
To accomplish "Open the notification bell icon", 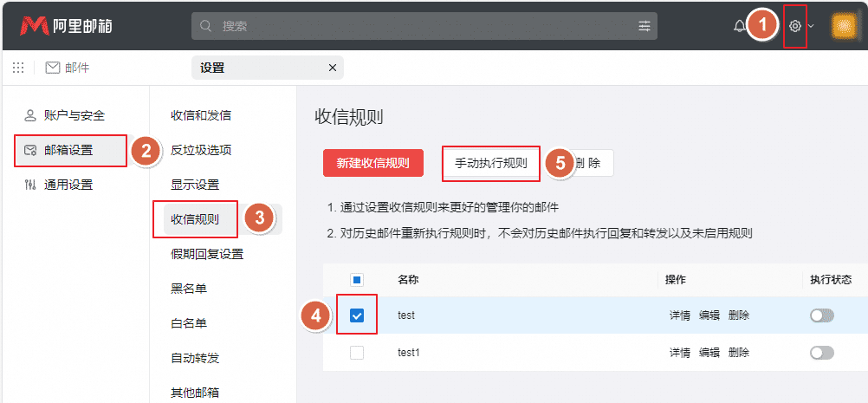I will [x=738, y=26].
